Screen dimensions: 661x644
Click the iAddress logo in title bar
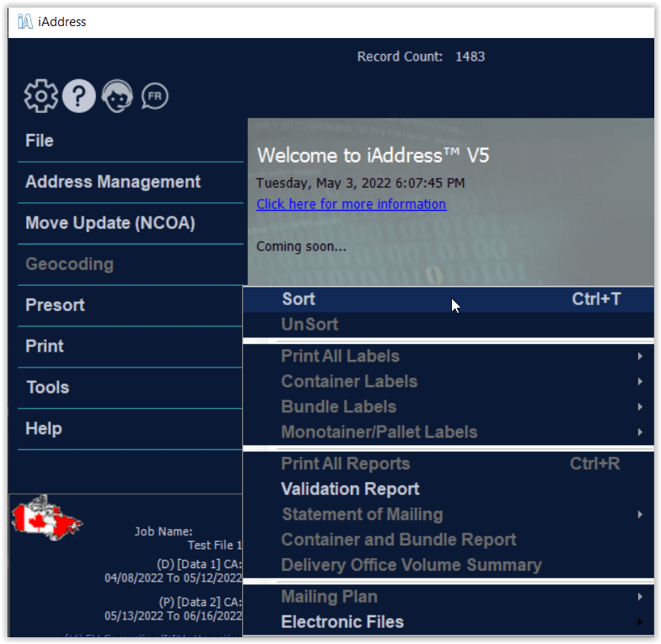25,22
